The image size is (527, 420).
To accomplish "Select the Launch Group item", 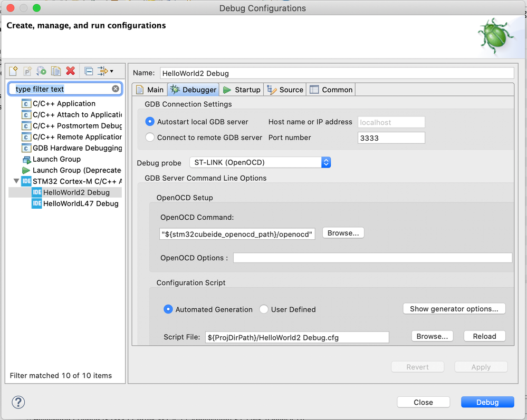I will point(51,159).
